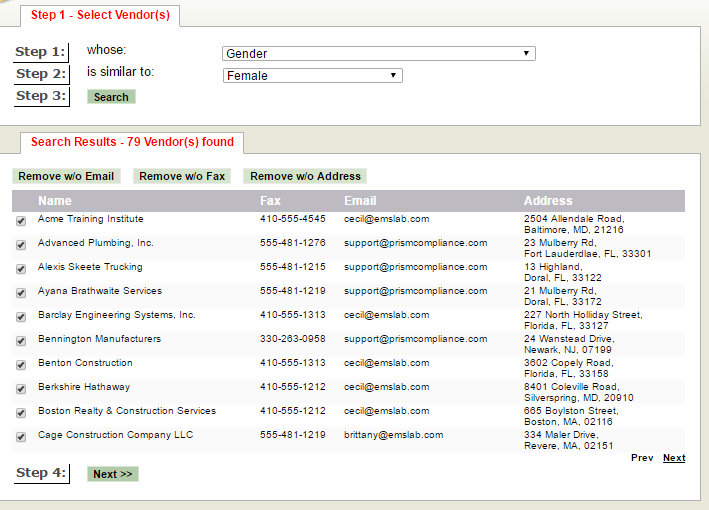Click the Prev pagination link
Image resolution: width=709 pixels, height=510 pixels.
click(642, 458)
